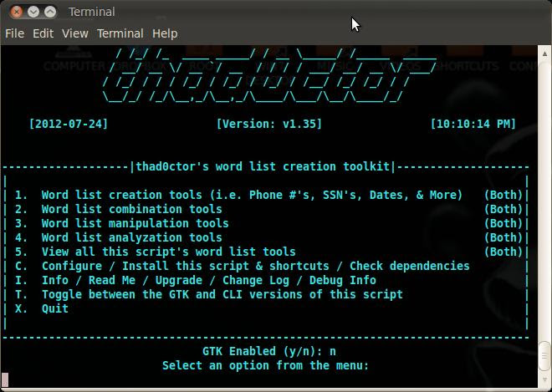Click option X Quit
552x392 pixels.
coord(42,308)
